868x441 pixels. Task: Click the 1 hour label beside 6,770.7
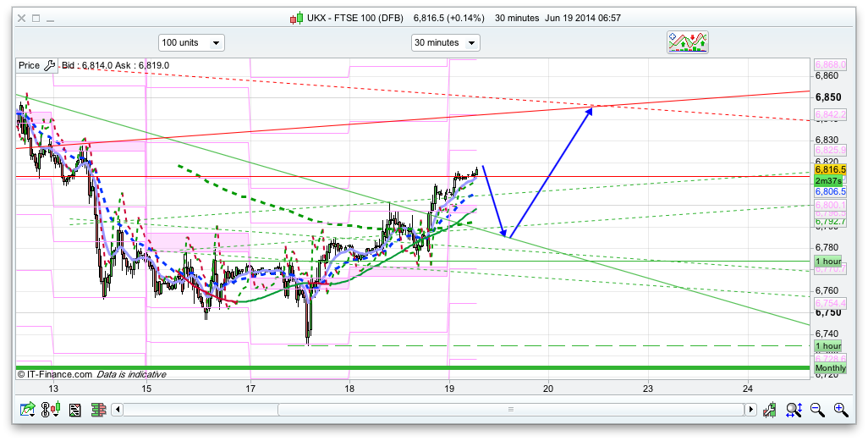(x=828, y=261)
